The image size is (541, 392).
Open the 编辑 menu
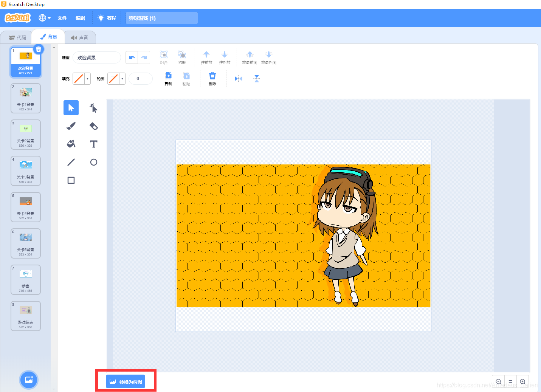click(80, 18)
